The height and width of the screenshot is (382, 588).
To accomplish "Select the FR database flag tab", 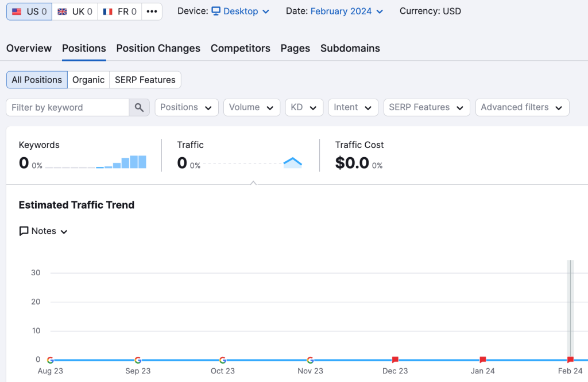I will (119, 11).
